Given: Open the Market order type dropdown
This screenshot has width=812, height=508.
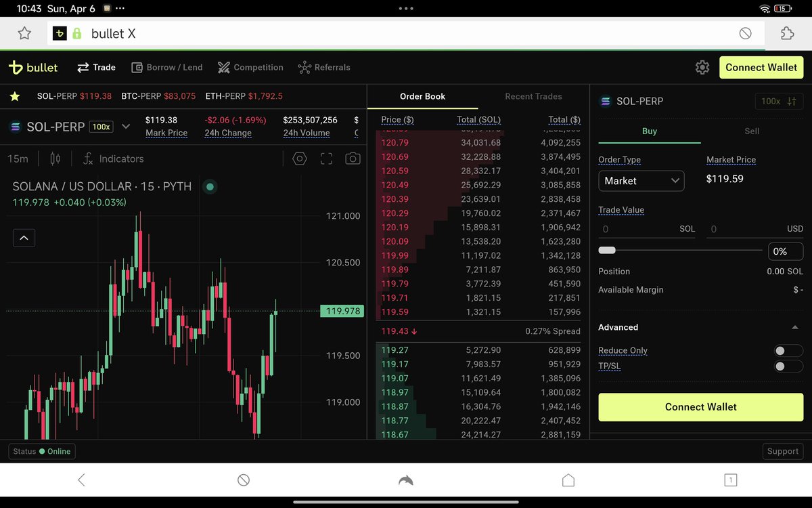Looking at the screenshot, I should click(641, 181).
